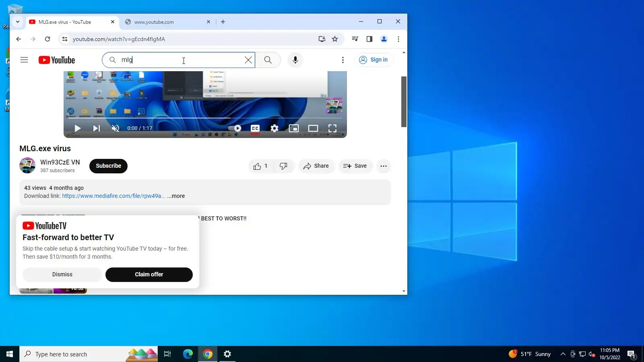
Task: Click taskbar search box
Action: tap(89, 354)
